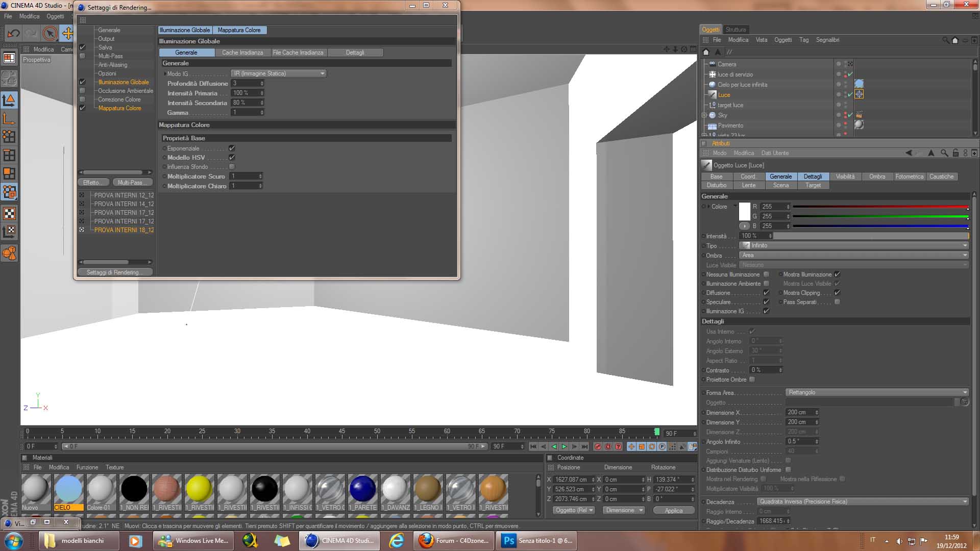Click the white Colore swatch
The height and width of the screenshot is (551, 980).
(745, 211)
